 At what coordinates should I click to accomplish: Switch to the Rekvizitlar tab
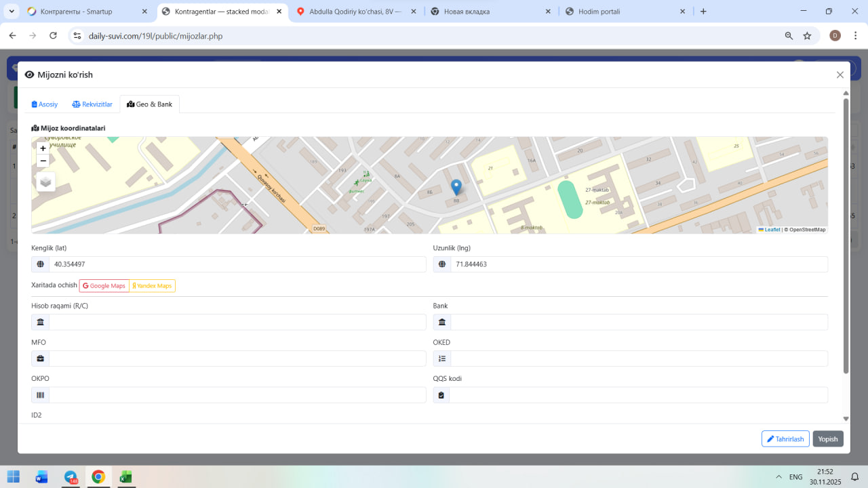pos(92,104)
